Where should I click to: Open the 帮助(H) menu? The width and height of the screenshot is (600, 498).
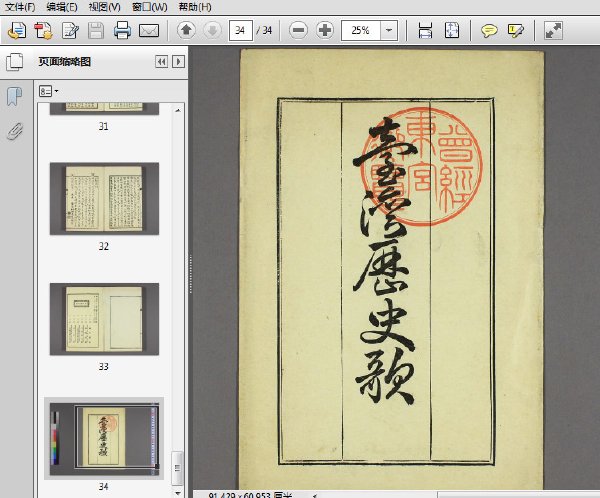pos(195,7)
